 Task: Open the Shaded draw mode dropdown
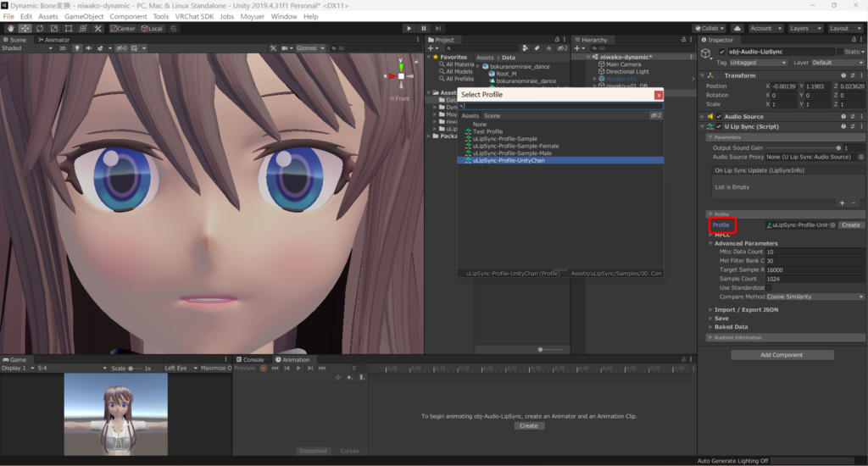[27, 48]
